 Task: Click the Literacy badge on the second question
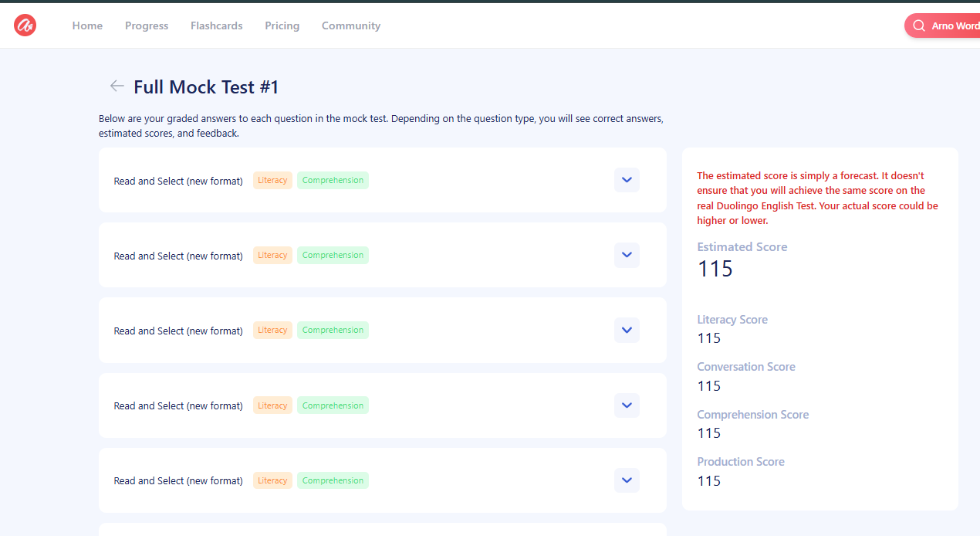(x=272, y=255)
